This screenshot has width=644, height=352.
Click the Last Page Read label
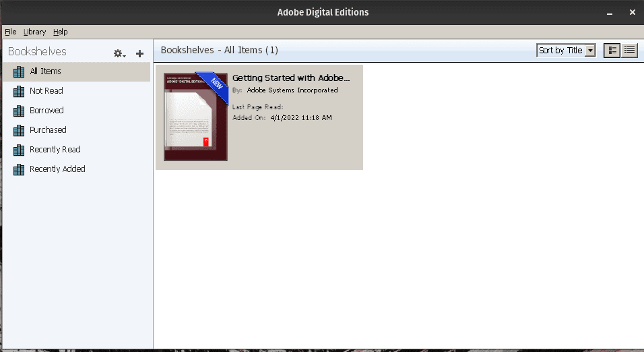click(x=257, y=107)
